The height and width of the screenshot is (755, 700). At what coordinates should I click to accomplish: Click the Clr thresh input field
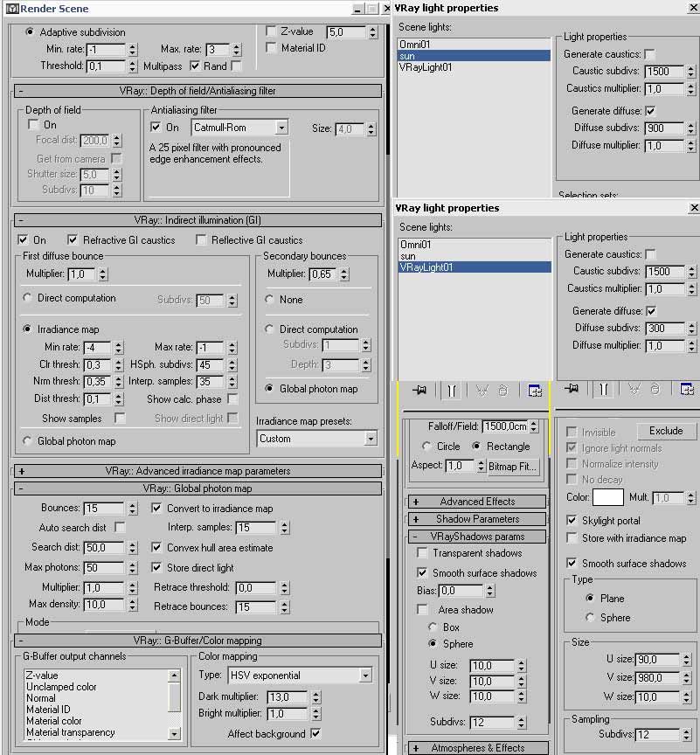tap(97, 365)
